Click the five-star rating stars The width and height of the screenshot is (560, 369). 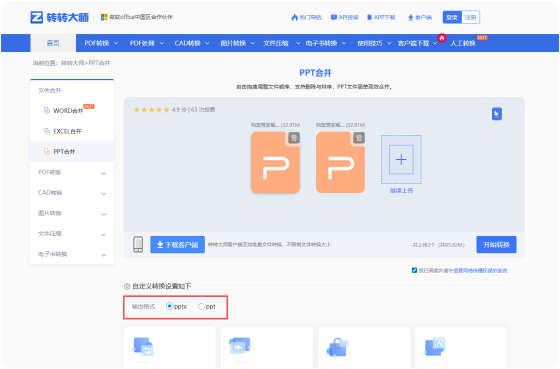(151, 110)
